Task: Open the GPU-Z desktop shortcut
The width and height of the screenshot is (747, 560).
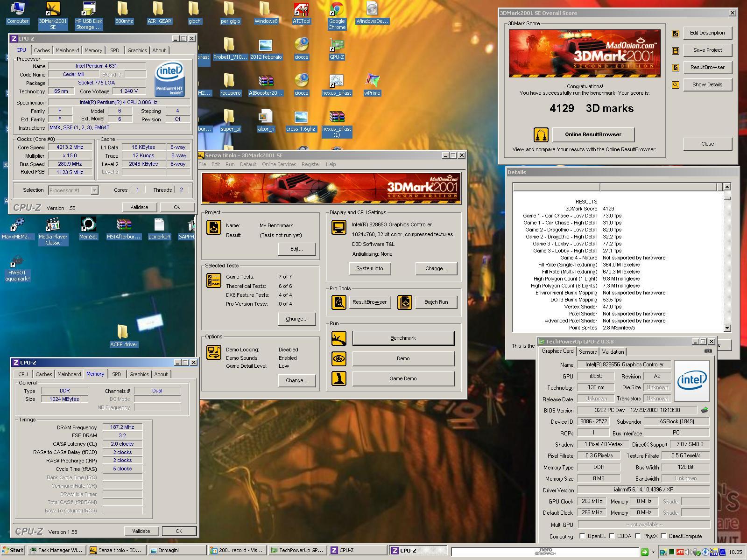Action: click(x=337, y=49)
